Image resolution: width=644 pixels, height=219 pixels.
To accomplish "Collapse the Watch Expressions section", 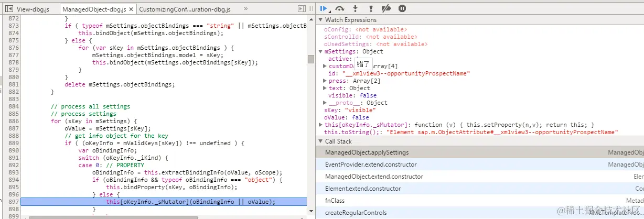I will (321, 20).
